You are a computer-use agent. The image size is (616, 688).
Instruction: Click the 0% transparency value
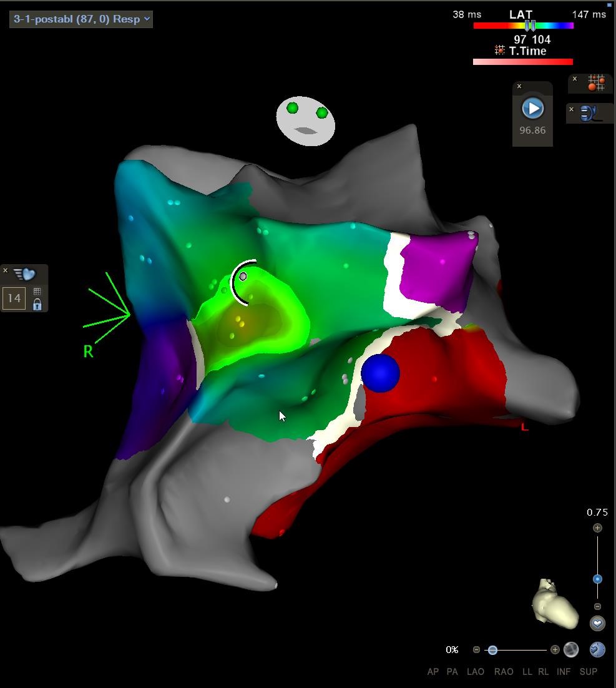[x=452, y=650]
